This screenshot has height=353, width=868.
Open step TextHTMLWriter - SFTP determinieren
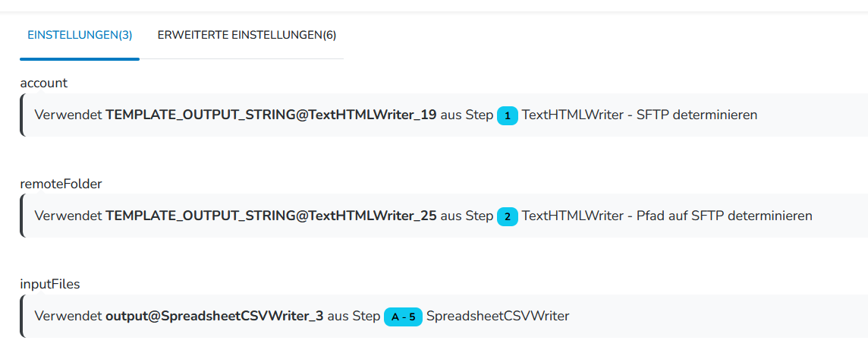tap(640, 115)
